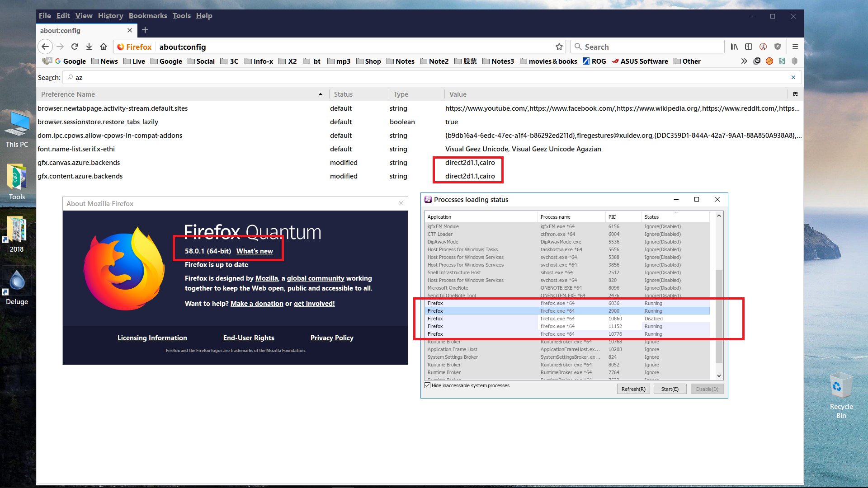Open the column picker in the preferences header
The height and width of the screenshot is (488, 868).
[x=796, y=94]
